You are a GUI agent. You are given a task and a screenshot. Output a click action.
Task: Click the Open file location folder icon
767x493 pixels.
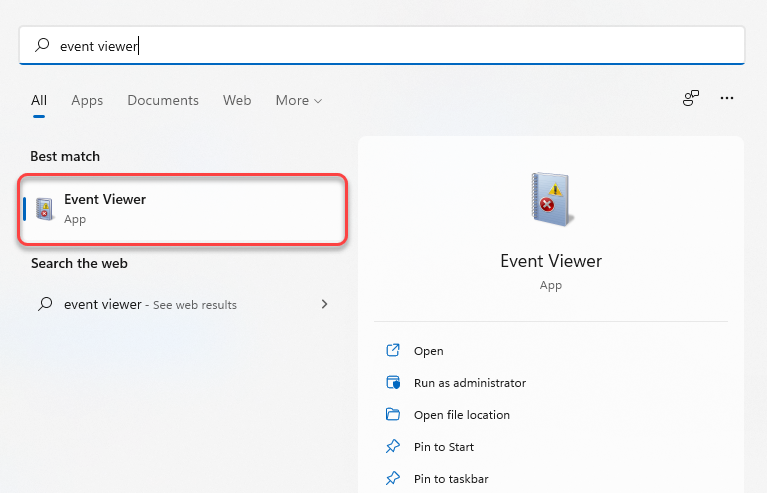tap(393, 415)
